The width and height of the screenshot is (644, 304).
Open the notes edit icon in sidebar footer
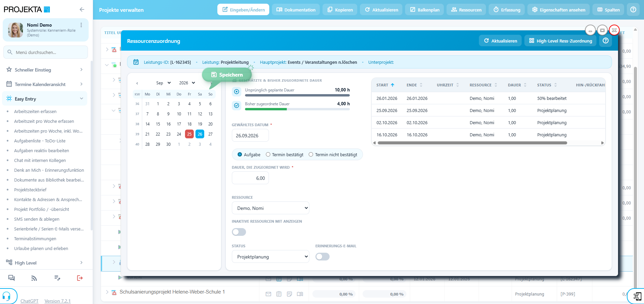coord(57,278)
